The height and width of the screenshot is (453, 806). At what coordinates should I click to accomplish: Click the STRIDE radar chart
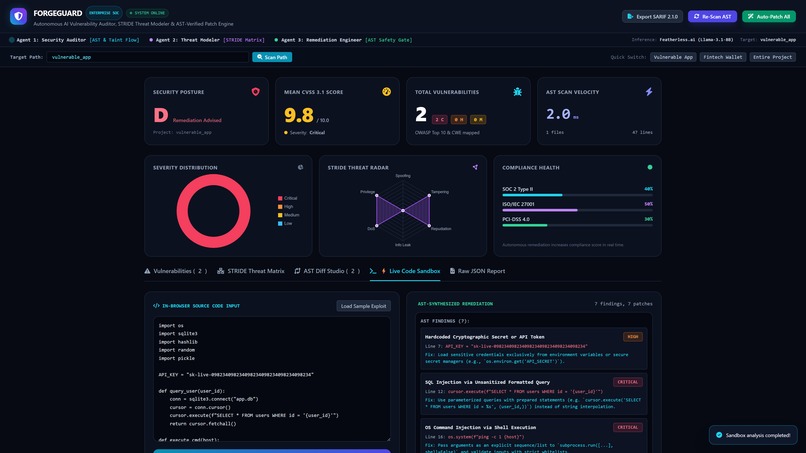click(x=403, y=210)
